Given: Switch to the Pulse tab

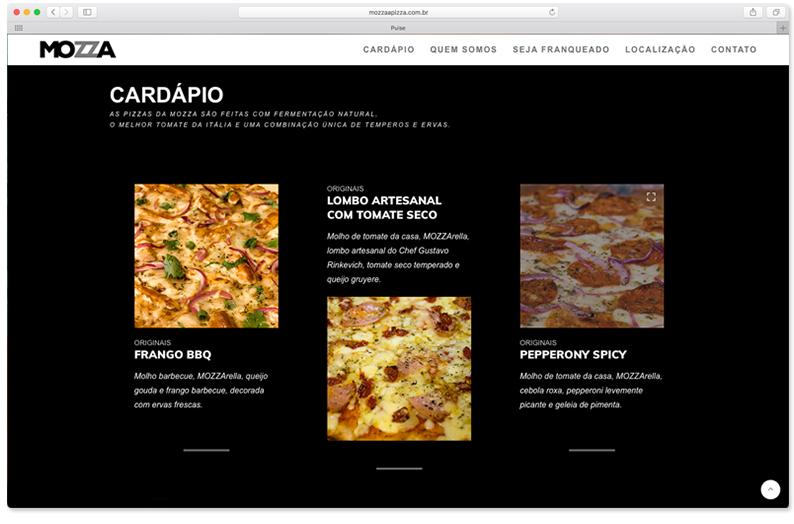Looking at the screenshot, I should point(397,28).
